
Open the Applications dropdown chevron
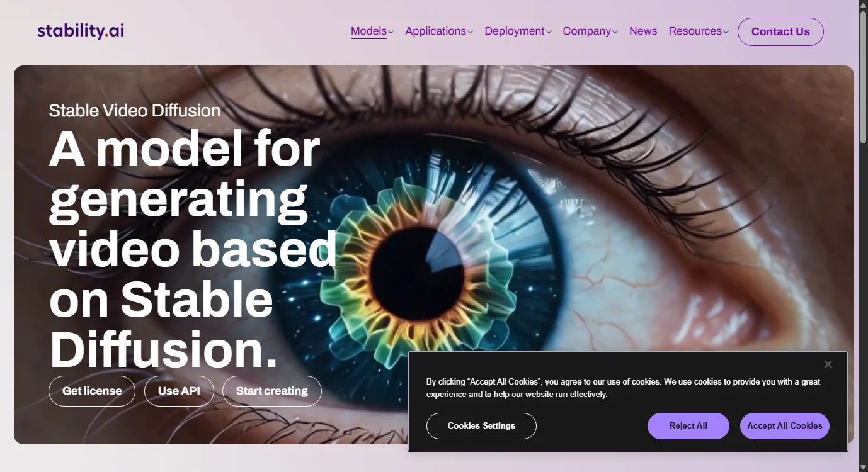click(470, 32)
